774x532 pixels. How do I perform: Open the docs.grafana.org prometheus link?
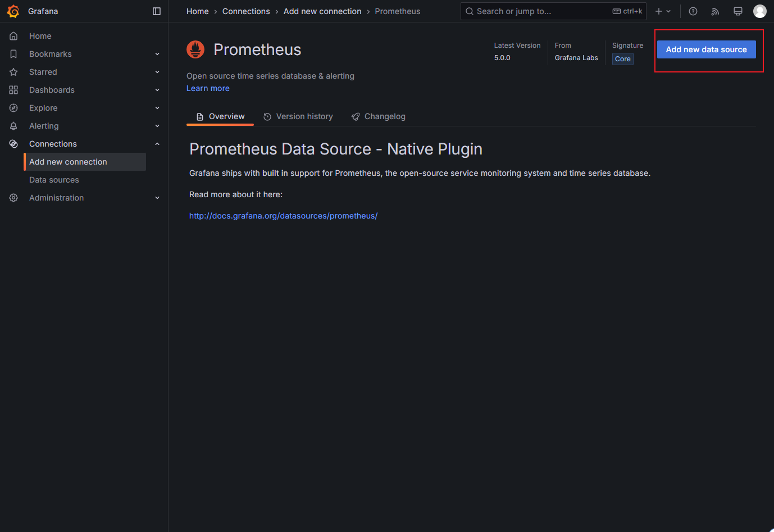(283, 216)
